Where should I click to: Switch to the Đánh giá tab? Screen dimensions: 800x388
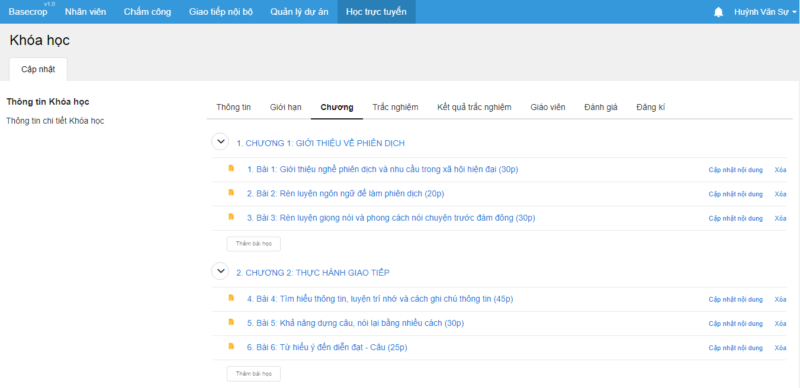(x=601, y=107)
